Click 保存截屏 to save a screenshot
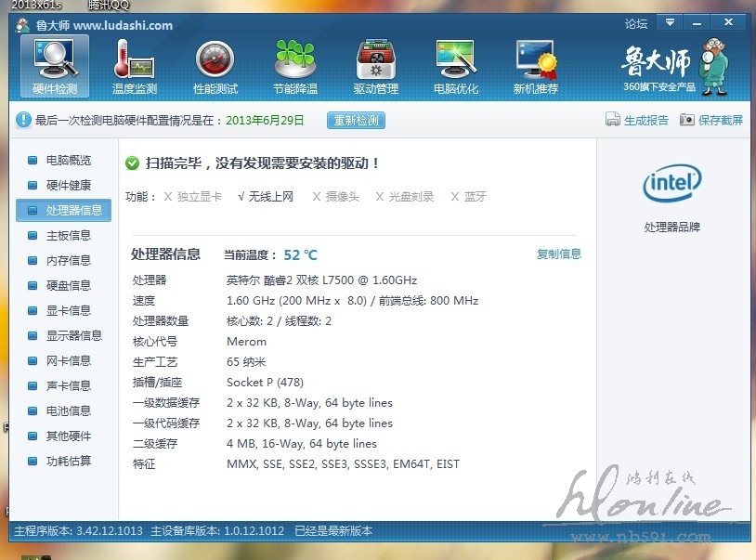 point(711,120)
